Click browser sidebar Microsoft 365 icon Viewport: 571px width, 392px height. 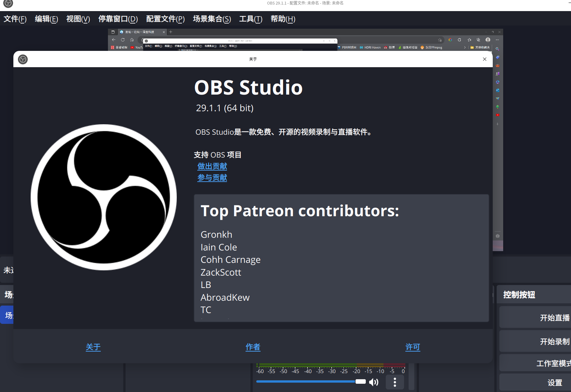497,82
